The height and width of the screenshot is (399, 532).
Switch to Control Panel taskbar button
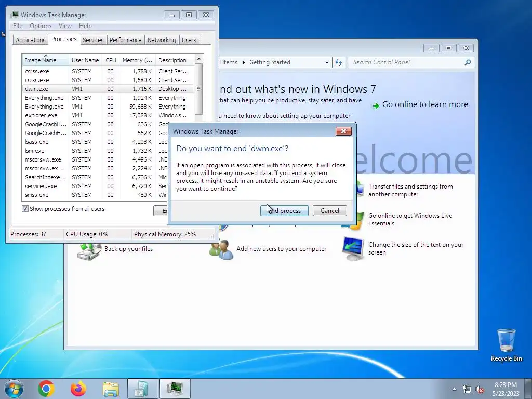[142, 389]
